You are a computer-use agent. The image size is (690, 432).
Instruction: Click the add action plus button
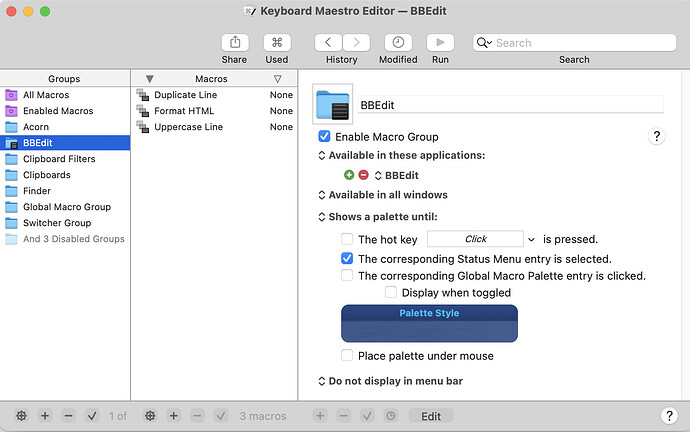click(x=320, y=416)
